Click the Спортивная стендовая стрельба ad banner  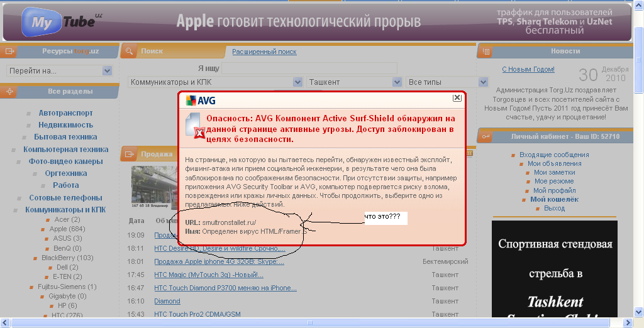555,269
